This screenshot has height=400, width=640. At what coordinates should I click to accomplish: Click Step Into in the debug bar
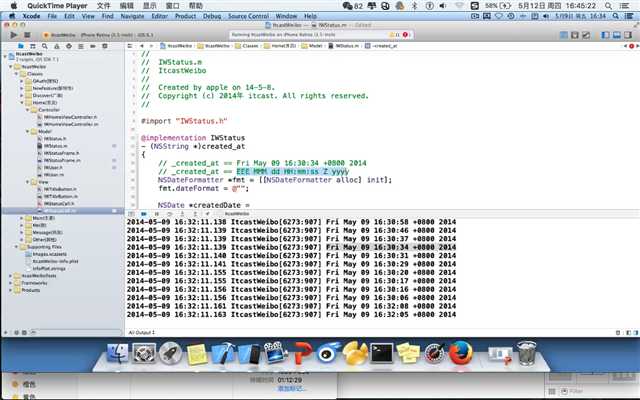182,213
